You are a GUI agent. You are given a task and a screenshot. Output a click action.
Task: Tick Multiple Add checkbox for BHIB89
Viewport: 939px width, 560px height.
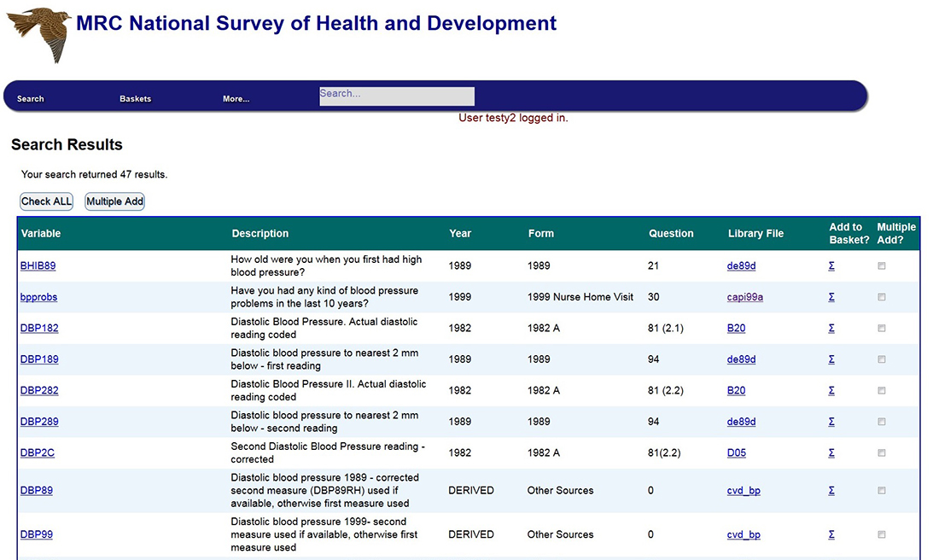(882, 266)
